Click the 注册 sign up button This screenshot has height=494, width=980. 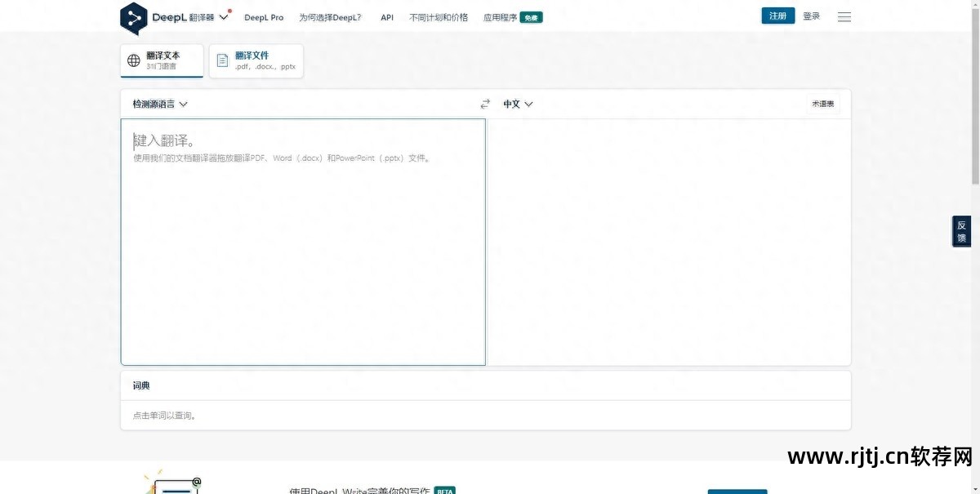tap(777, 16)
